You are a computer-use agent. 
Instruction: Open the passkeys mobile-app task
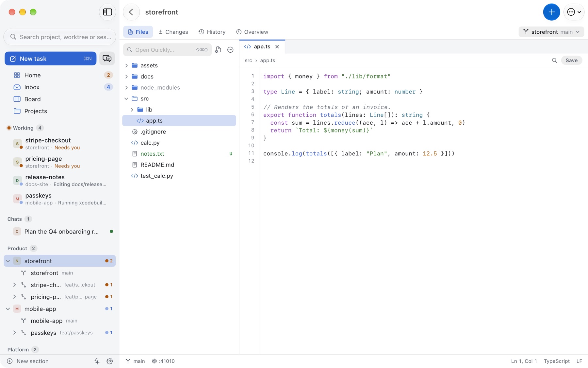point(60,199)
